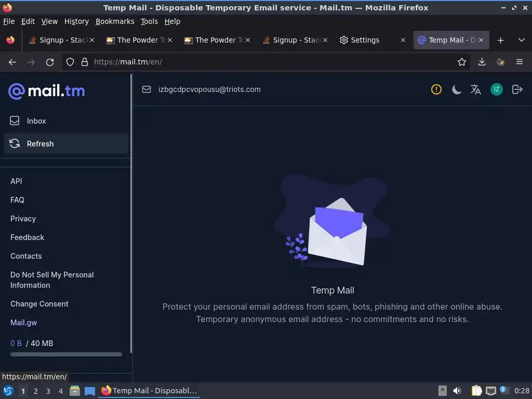Click the extension icon in toolbar
Image resolution: width=532 pixels, height=399 pixels.
tap(500, 62)
